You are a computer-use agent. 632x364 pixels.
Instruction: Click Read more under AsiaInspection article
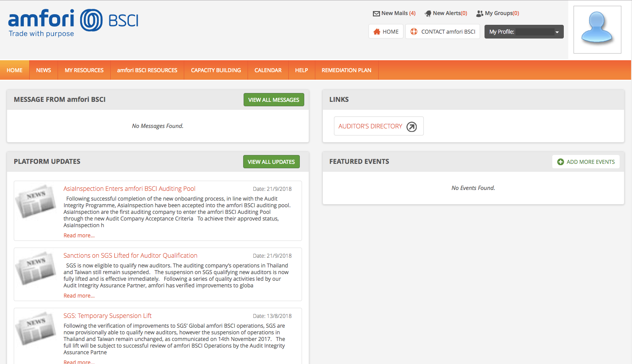pos(79,236)
